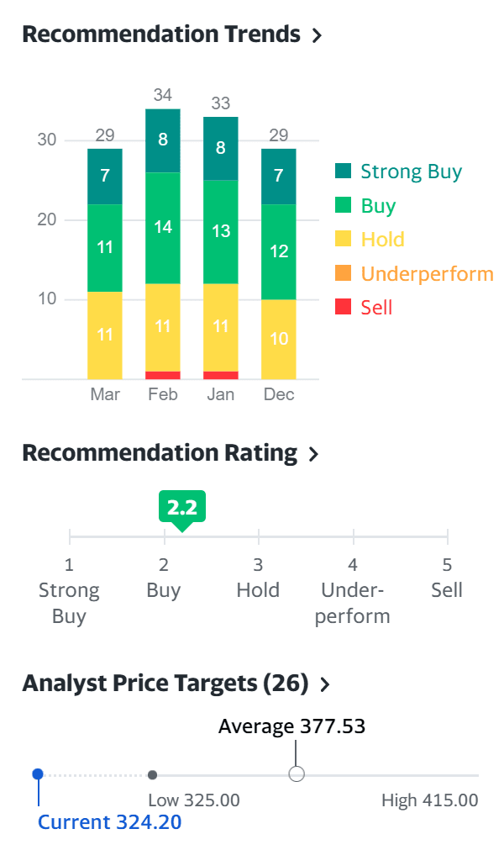This screenshot has width=504, height=850.
Task: Click the 2.2 rating marker badge
Action: 181,508
